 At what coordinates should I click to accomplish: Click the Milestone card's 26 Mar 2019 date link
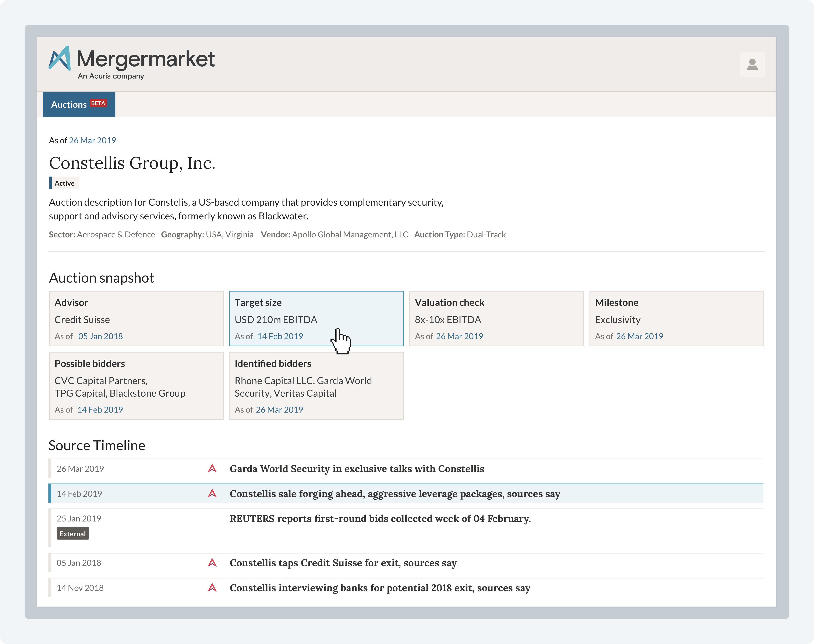(x=640, y=336)
